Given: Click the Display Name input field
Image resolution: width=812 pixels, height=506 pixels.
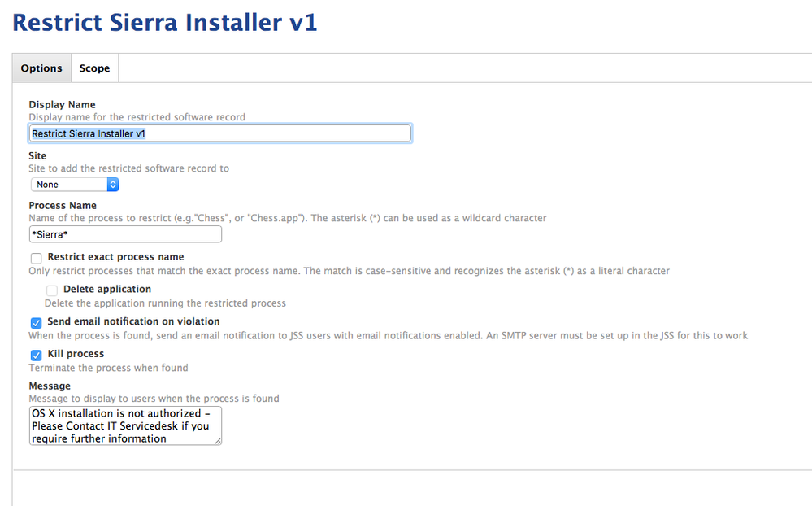Looking at the screenshot, I should coord(220,133).
